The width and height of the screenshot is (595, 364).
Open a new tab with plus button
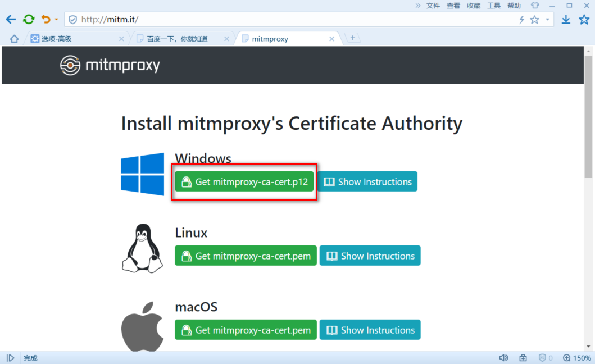coord(352,38)
